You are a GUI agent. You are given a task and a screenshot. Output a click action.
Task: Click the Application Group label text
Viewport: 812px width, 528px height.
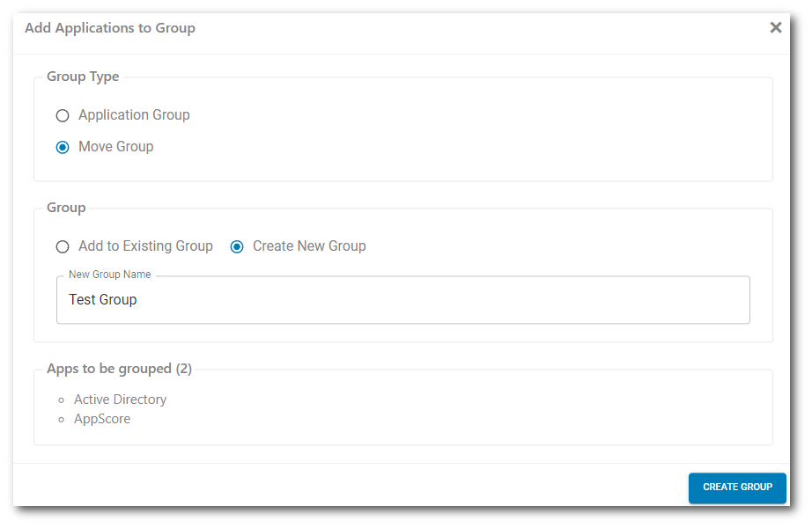click(x=134, y=115)
